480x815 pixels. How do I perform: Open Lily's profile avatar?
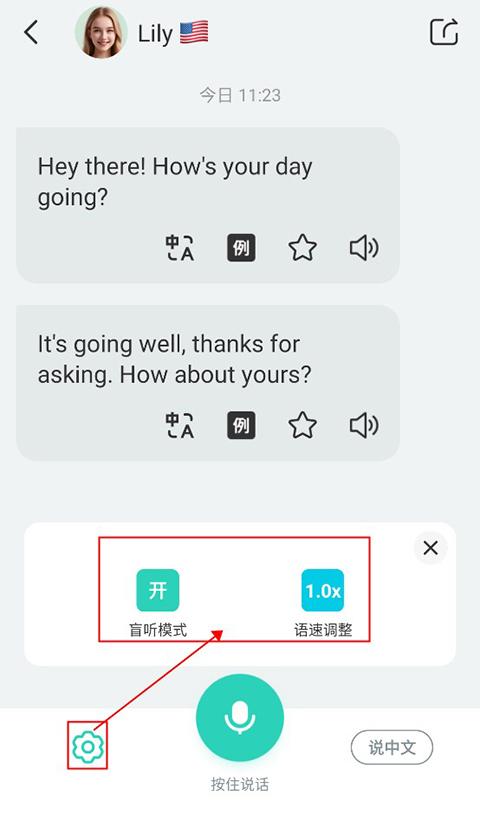[x=101, y=33]
